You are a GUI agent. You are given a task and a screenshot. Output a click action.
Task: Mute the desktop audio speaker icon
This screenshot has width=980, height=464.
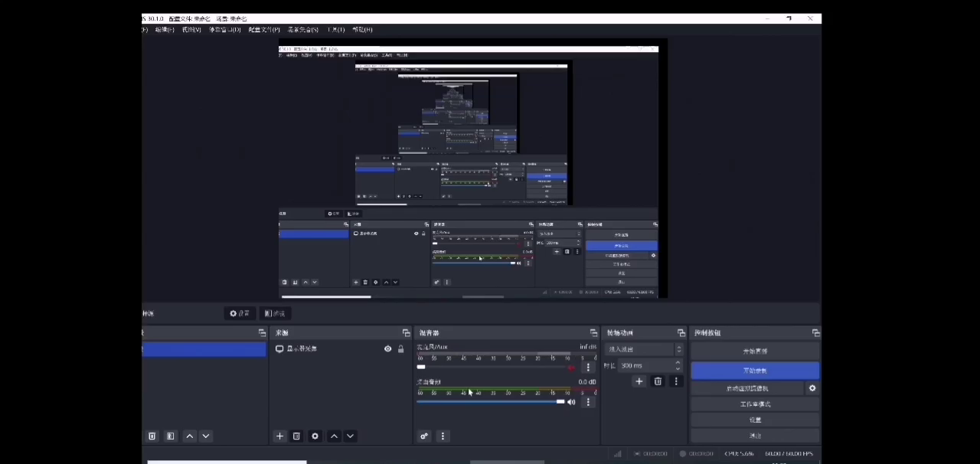pyautogui.click(x=571, y=402)
